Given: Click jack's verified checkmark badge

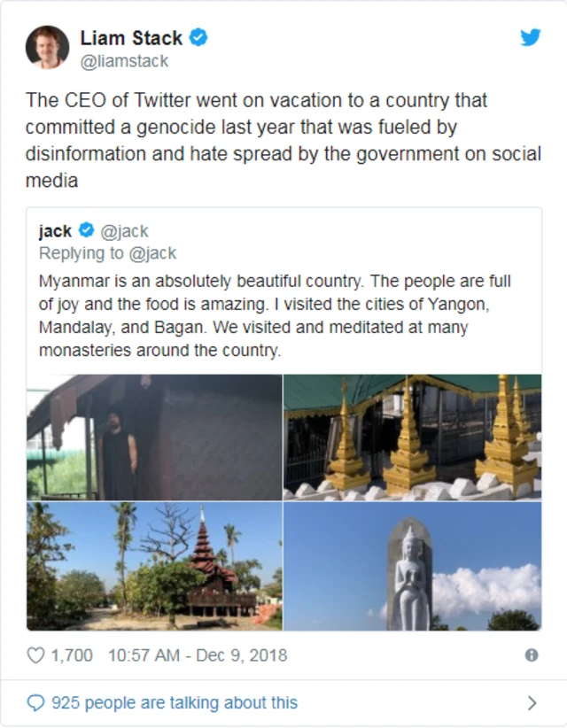Looking at the screenshot, I should (x=87, y=231).
